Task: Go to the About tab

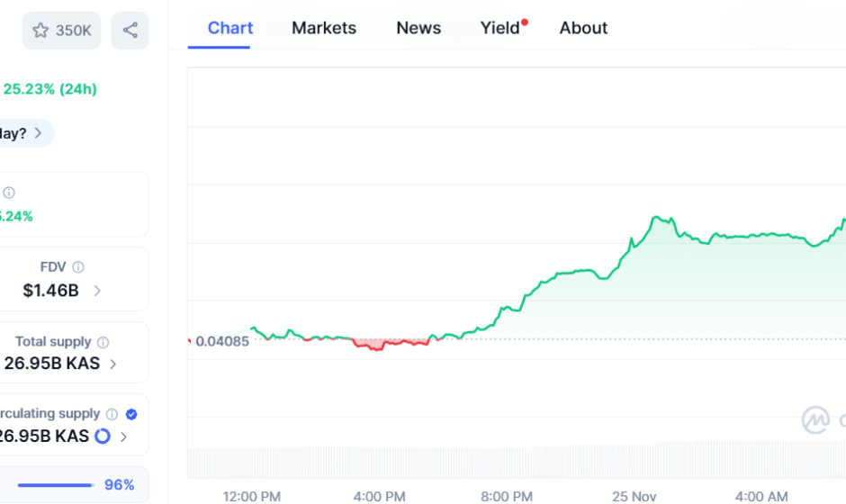Action: point(583,28)
